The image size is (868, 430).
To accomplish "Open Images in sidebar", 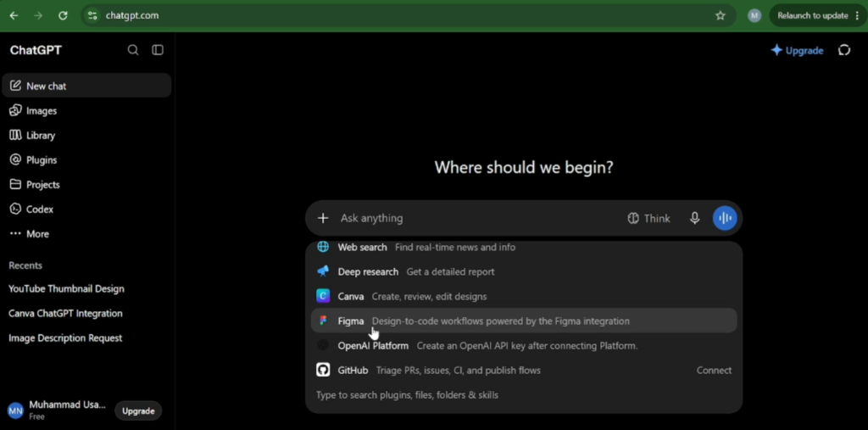I will pos(86,111).
